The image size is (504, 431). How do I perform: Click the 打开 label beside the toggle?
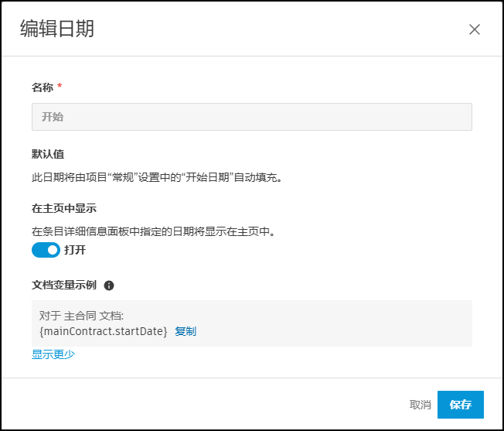75,250
